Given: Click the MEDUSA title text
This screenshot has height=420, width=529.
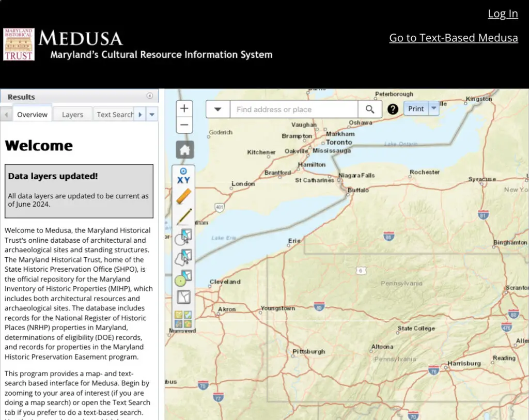Looking at the screenshot, I should [x=81, y=38].
